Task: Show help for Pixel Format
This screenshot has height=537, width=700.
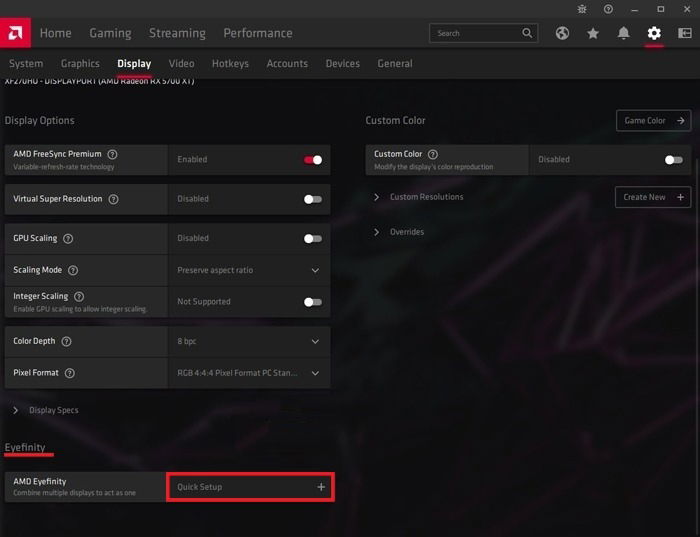Action: point(70,373)
